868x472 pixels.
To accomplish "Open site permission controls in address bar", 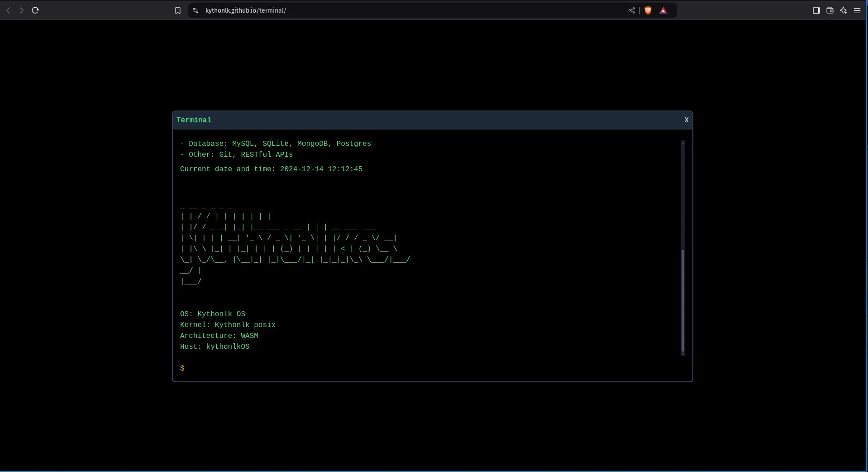I will tap(195, 10).
